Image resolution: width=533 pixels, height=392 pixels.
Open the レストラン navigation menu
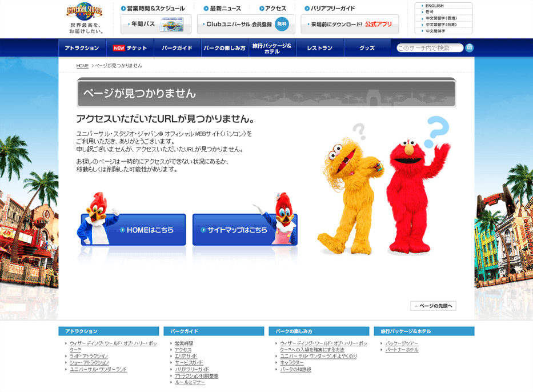click(x=320, y=48)
